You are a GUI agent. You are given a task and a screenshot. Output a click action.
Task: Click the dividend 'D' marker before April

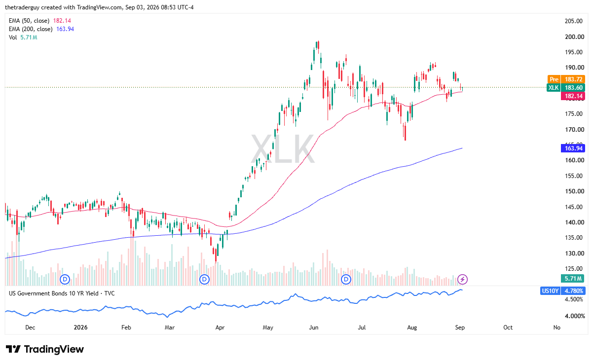click(205, 280)
